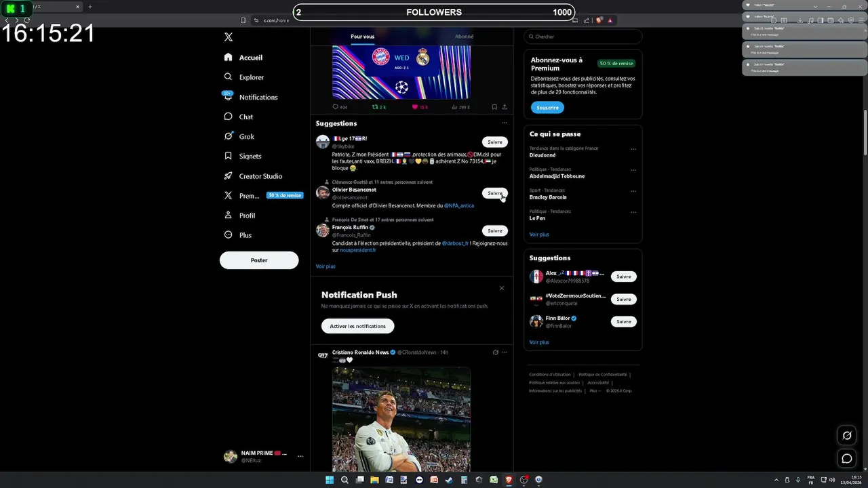The height and width of the screenshot is (488, 868).
Task: Click the Brave Shields lion icon
Action: [x=599, y=20]
